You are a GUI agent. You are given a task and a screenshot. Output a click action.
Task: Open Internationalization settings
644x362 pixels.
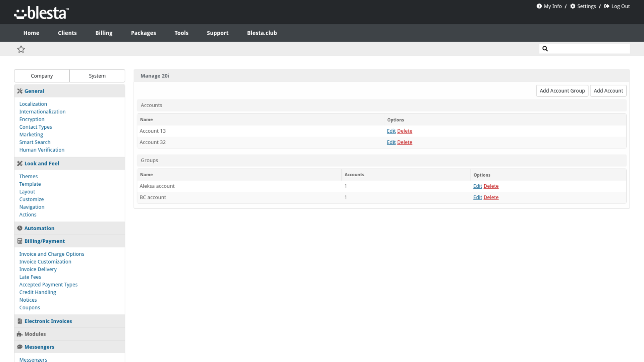42,112
